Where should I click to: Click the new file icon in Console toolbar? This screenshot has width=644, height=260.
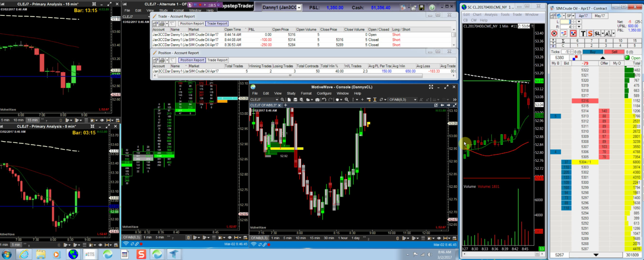click(x=289, y=100)
